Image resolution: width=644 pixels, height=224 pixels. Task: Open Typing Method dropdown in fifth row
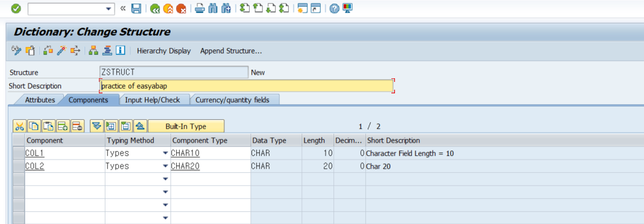tap(165, 205)
